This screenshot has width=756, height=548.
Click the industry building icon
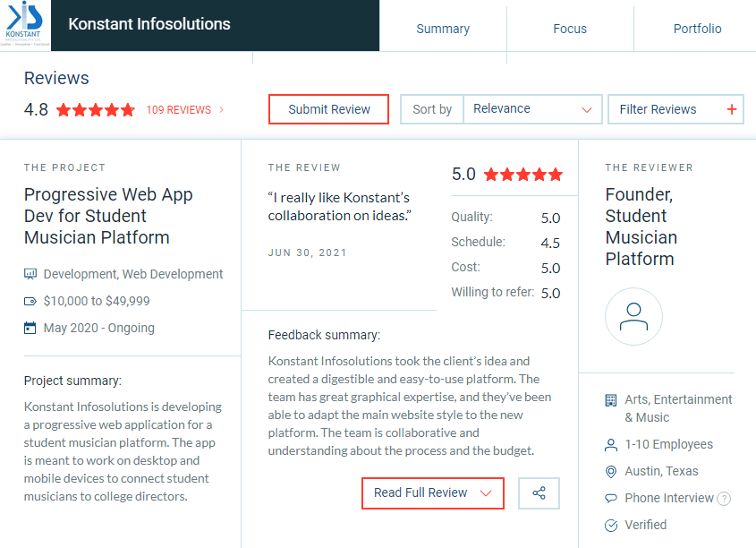[x=611, y=400]
